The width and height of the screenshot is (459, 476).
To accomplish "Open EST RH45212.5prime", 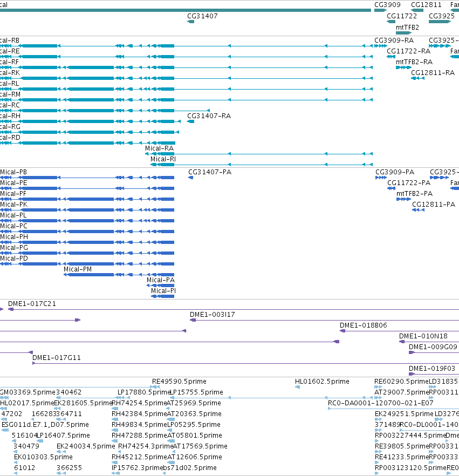I will tap(139, 457).
